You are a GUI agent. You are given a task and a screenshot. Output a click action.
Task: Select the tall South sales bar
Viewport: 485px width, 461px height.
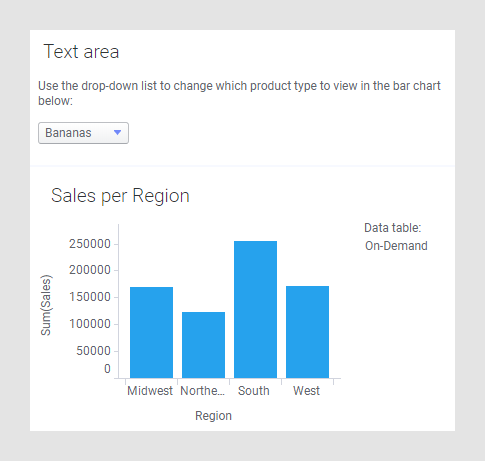[255, 309]
